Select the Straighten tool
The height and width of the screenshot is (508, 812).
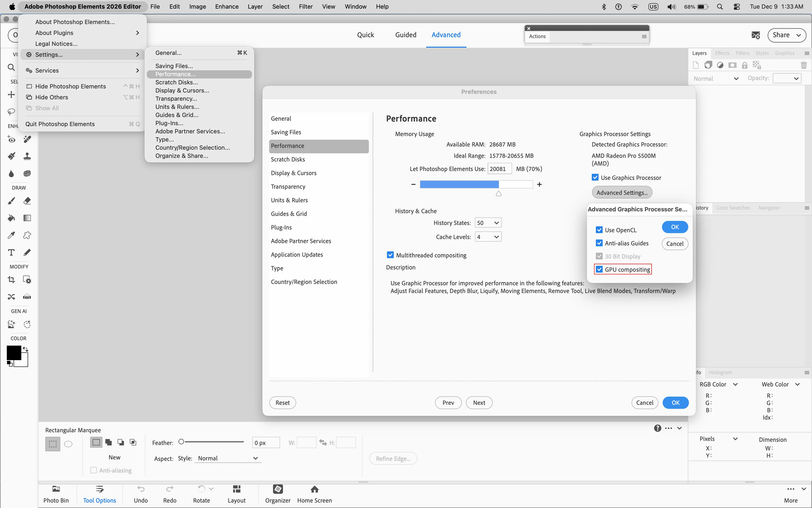click(27, 297)
